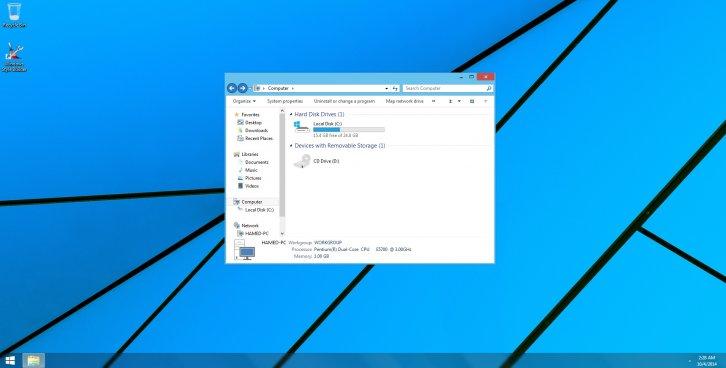The image size is (726, 368).
Task: Click the help icon in the toolbar
Action: (x=486, y=101)
